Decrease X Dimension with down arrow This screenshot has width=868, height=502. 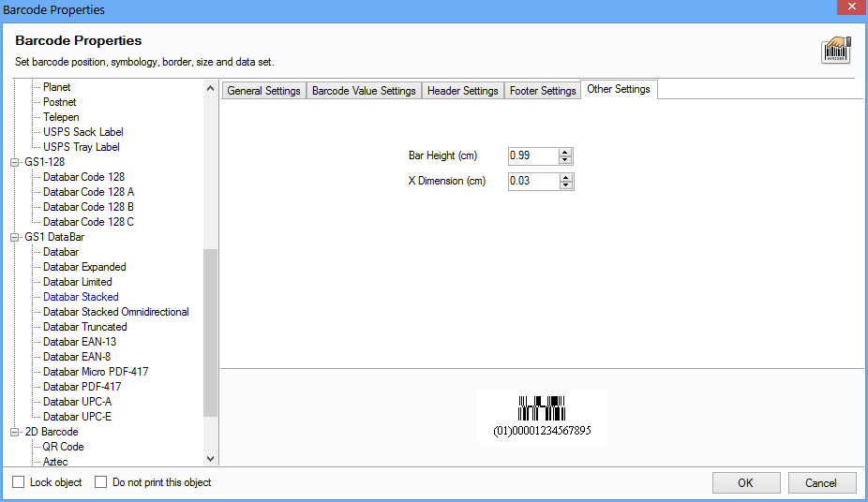pyautogui.click(x=565, y=185)
